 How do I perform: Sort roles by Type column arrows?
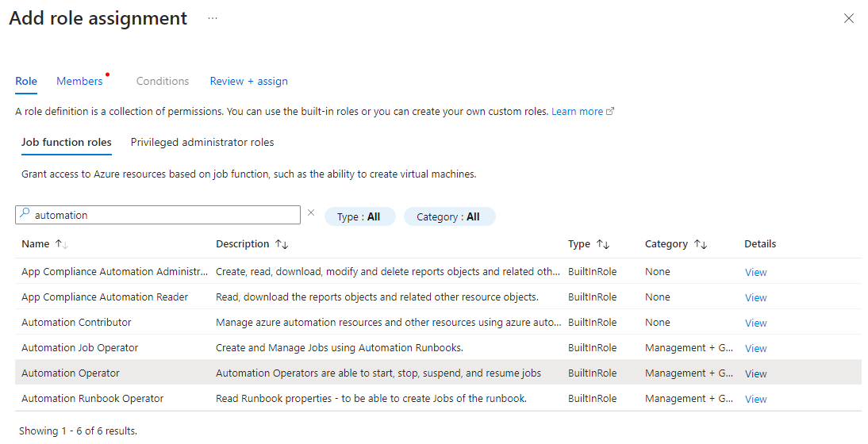[x=603, y=244]
